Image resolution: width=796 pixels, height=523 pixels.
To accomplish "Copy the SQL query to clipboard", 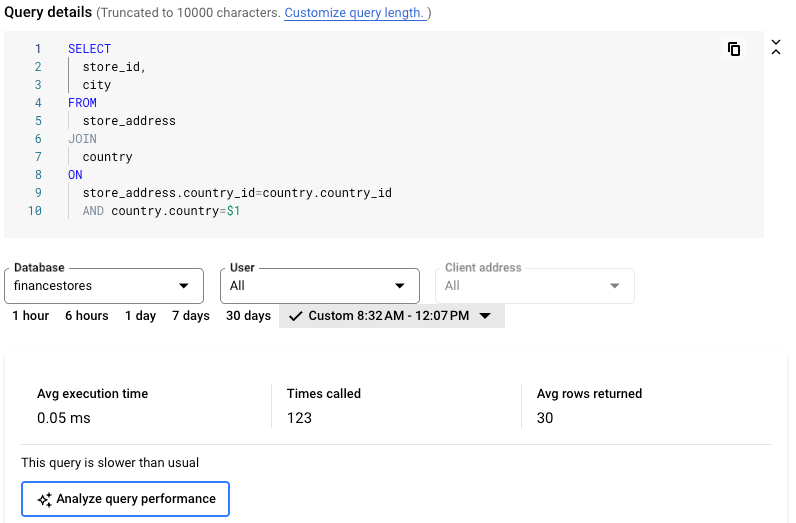I will point(734,49).
